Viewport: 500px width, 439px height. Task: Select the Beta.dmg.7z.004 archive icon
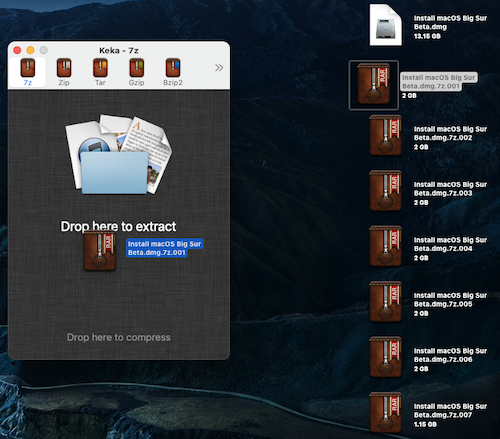[385, 246]
